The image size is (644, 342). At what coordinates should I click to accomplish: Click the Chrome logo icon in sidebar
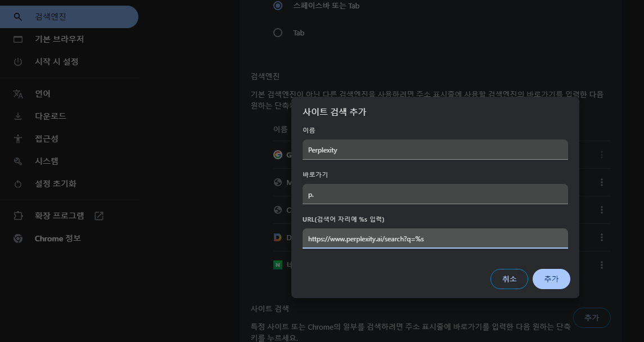point(17,238)
